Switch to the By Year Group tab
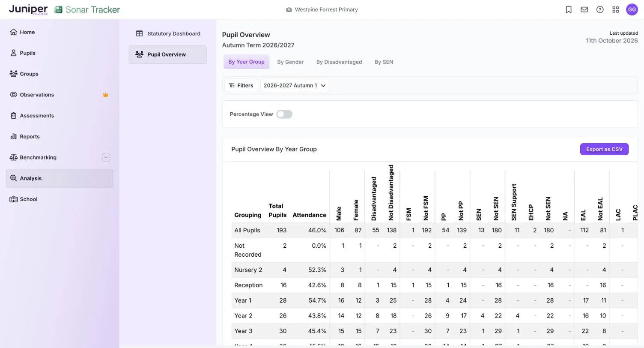The image size is (644, 348). point(246,62)
